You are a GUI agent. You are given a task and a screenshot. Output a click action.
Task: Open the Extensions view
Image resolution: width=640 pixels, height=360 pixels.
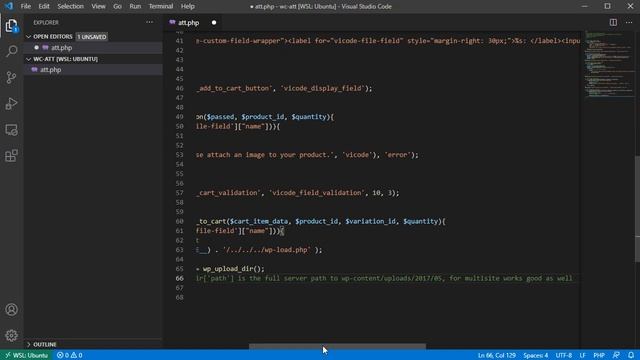click(11, 156)
